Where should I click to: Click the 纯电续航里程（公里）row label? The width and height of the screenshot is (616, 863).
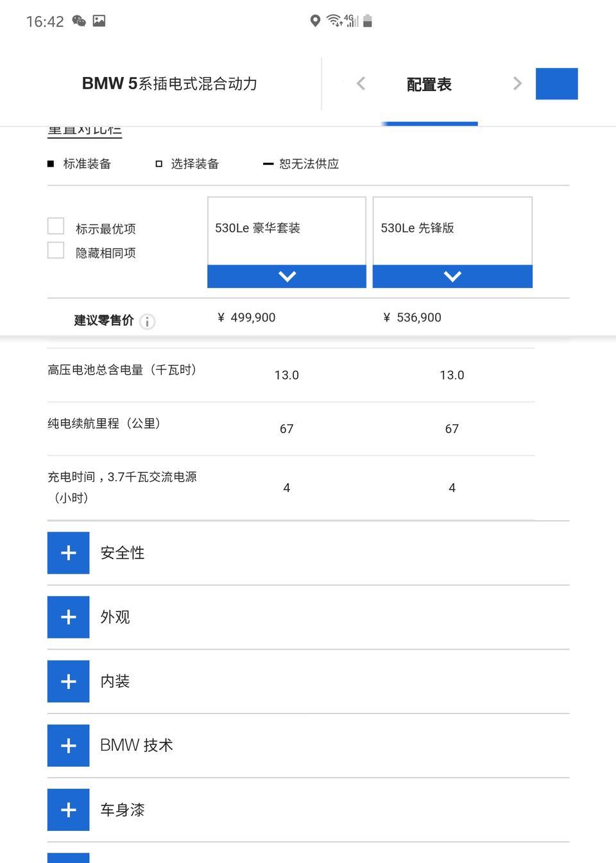tap(104, 423)
